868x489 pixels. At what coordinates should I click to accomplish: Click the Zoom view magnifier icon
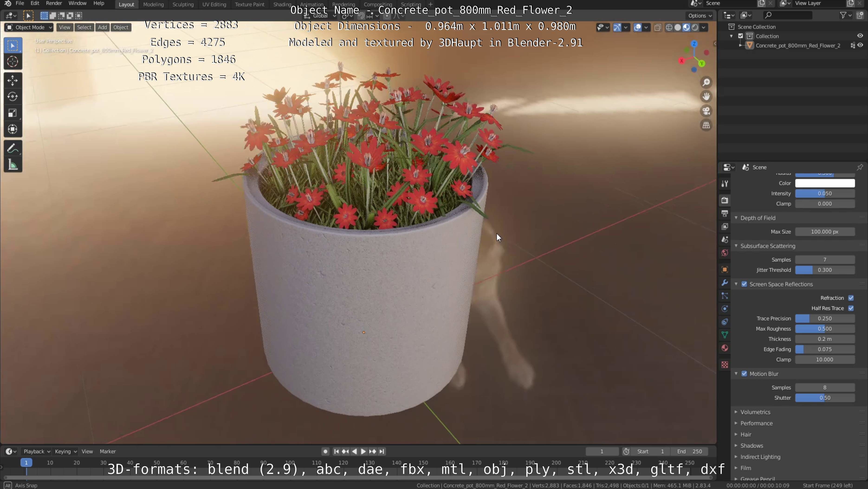706,83
